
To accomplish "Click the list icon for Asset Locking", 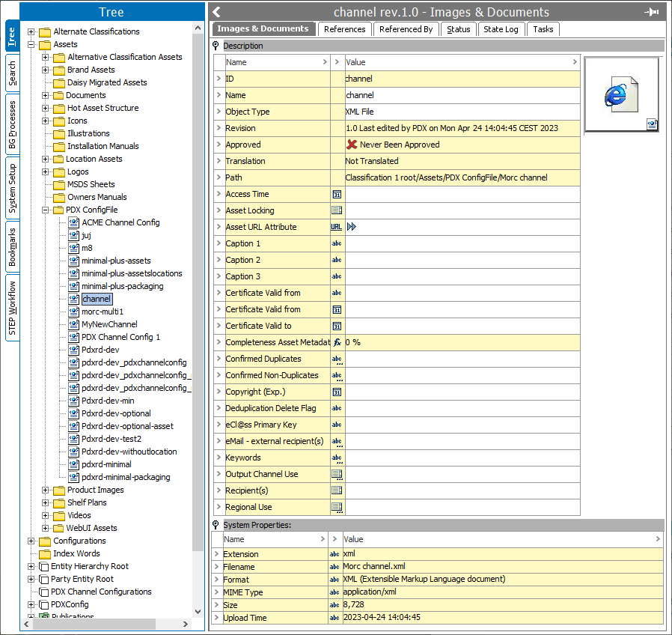I will point(337,210).
